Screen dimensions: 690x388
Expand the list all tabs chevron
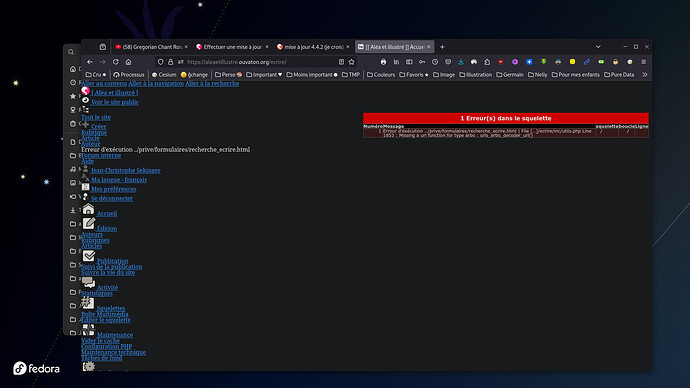[598, 47]
